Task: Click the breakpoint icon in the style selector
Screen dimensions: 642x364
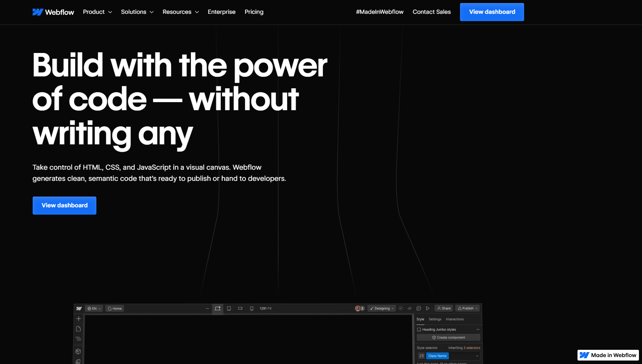Action: [421, 356]
